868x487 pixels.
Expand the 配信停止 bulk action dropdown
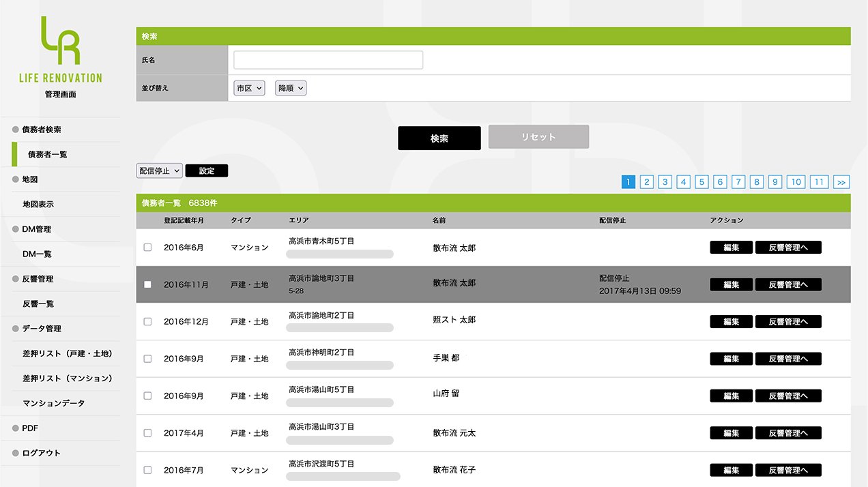(159, 171)
